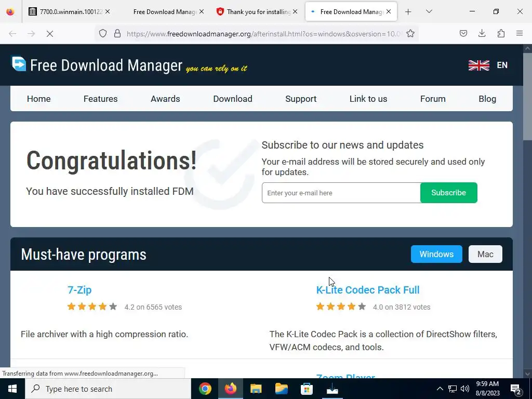This screenshot has width=532, height=399.
Task: Open the tracking protection shield icon
Action: coord(103,33)
